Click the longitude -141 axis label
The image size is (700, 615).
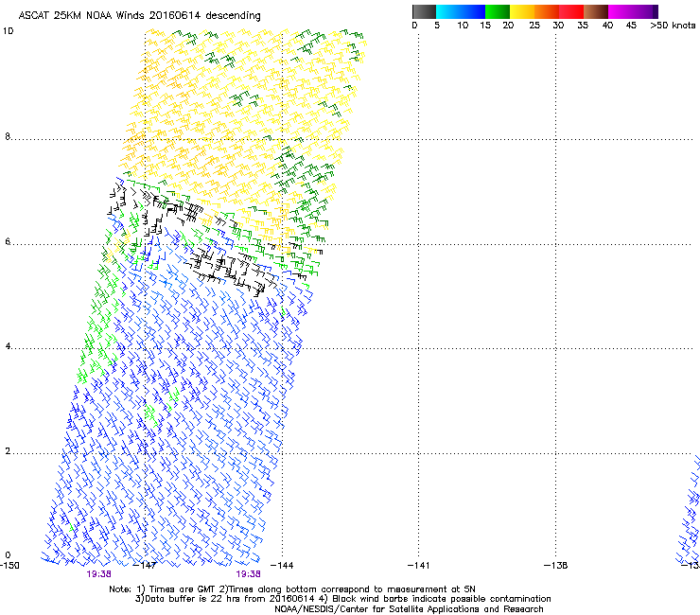click(x=419, y=566)
